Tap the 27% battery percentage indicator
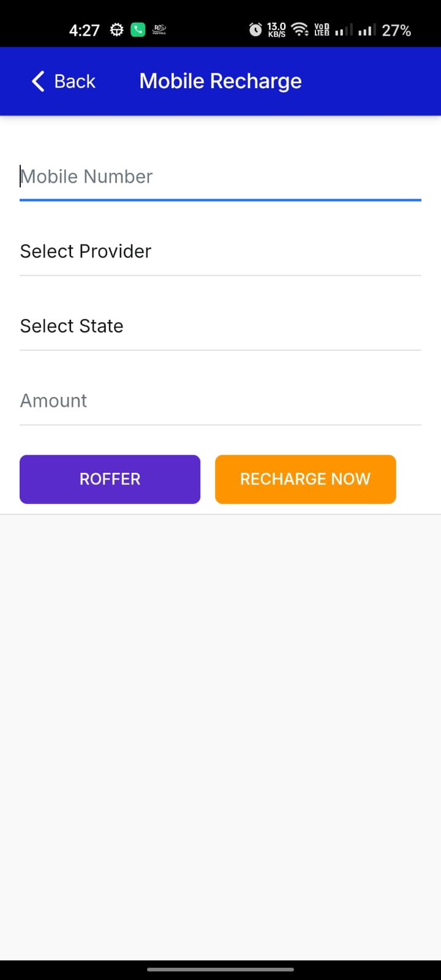Screen dimensions: 441x980 [x=396, y=30]
